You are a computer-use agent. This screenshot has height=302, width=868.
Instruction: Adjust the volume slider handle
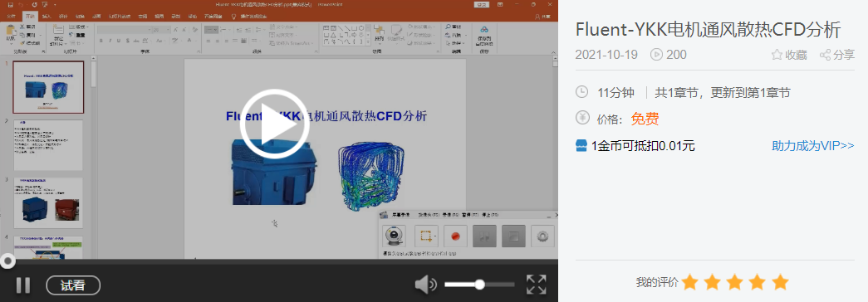pyautogui.click(x=479, y=285)
